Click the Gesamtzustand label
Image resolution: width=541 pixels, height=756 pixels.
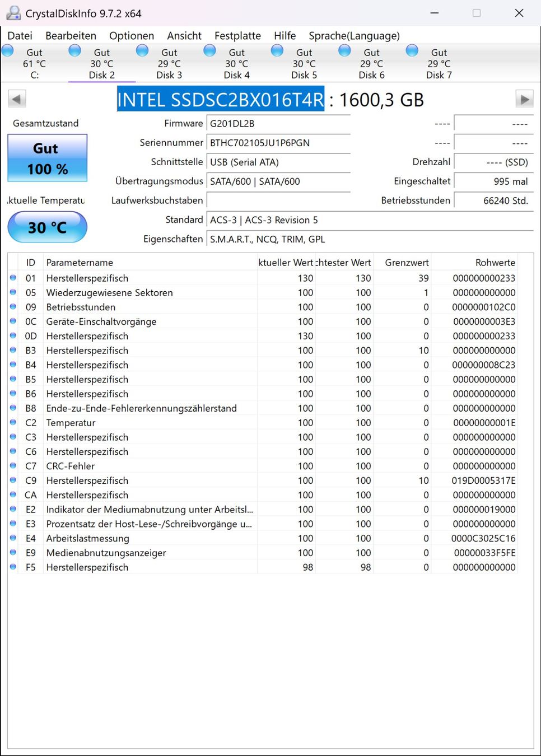tap(45, 123)
